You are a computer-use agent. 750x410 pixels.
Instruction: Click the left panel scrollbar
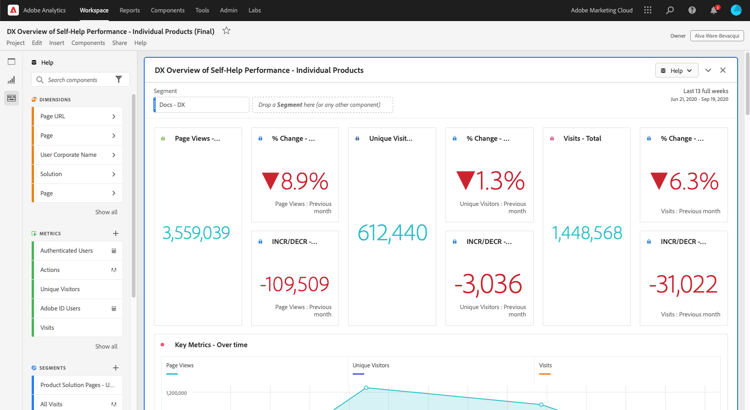point(133,195)
